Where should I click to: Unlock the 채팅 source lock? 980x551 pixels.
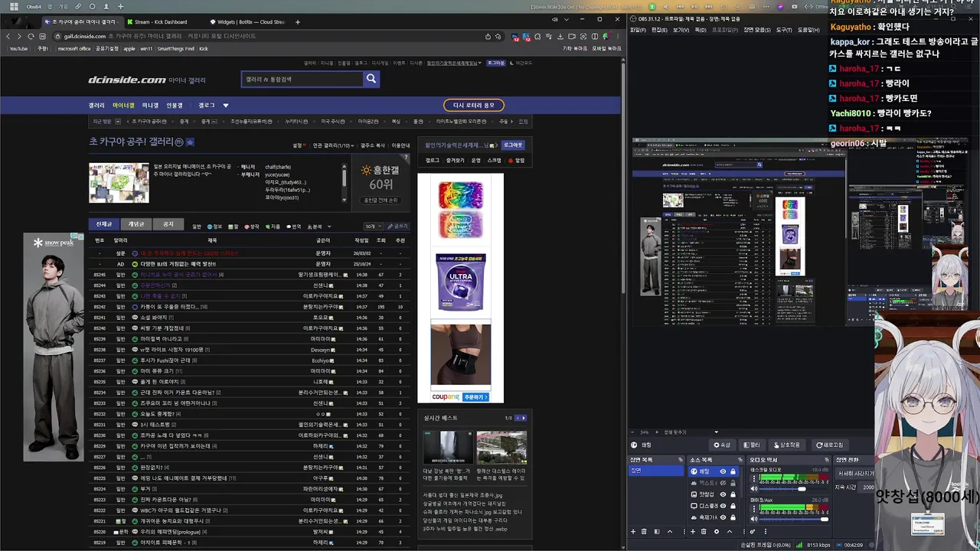coord(733,471)
